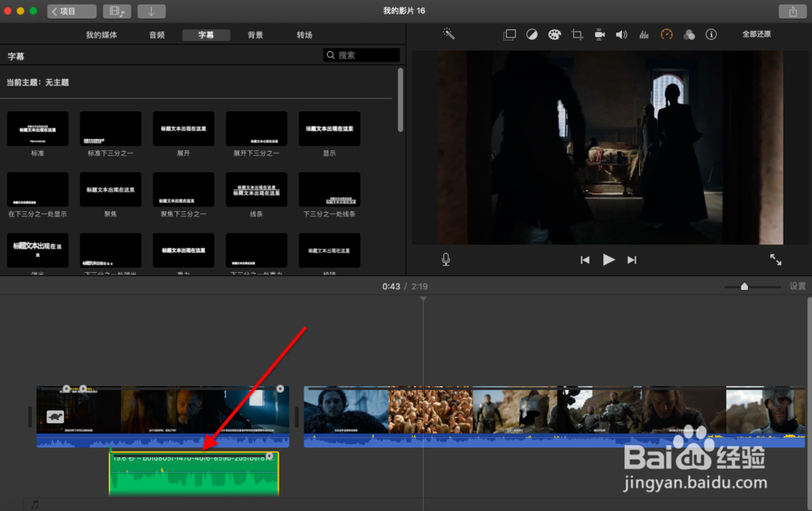Open the 转场 tab
This screenshot has height=511, width=812.
coord(304,35)
